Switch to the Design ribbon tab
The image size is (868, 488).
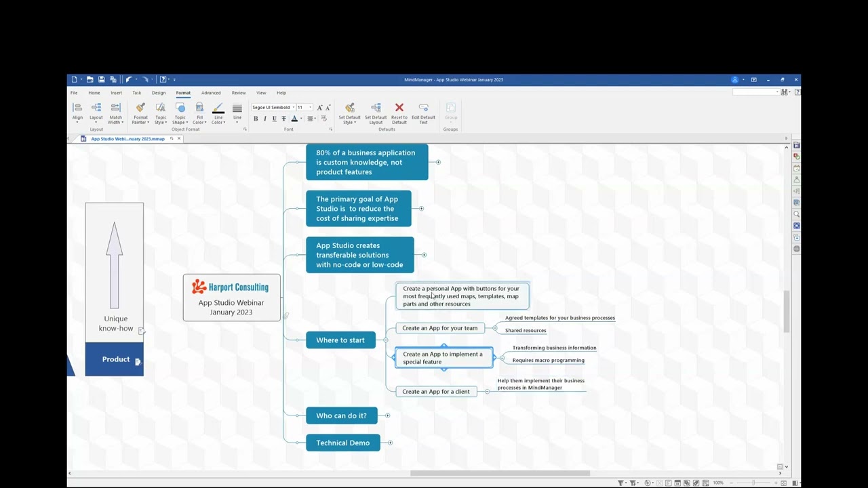[x=159, y=93]
